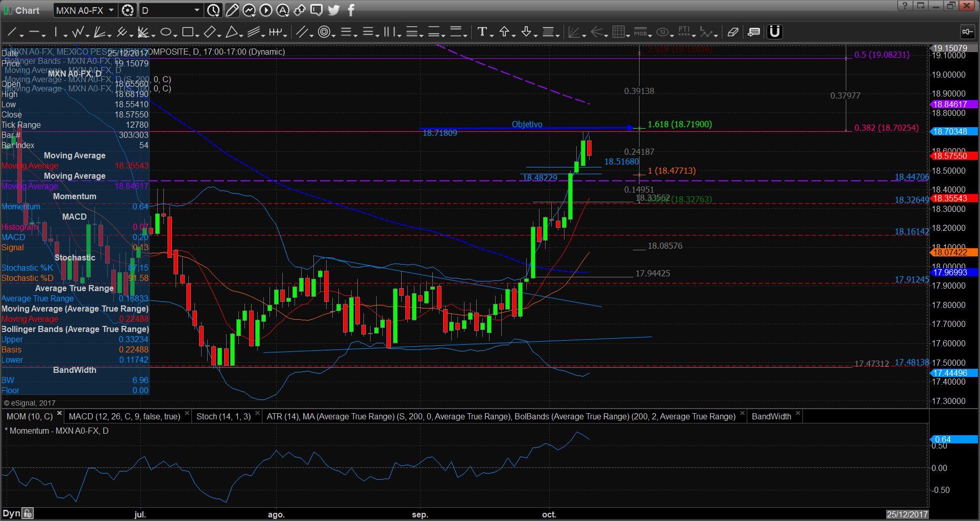980x521 pixels.
Task: Click the 18.57550 red price marker
Action: [x=953, y=156]
